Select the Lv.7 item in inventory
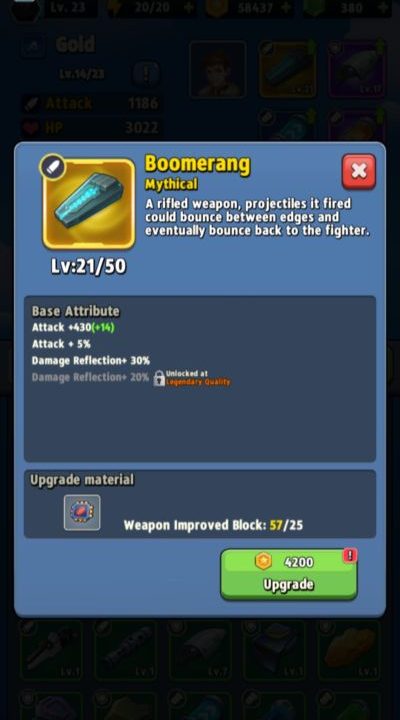Image resolution: width=400 pixels, height=720 pixels. pyautogui.click(x=199, y=651)
